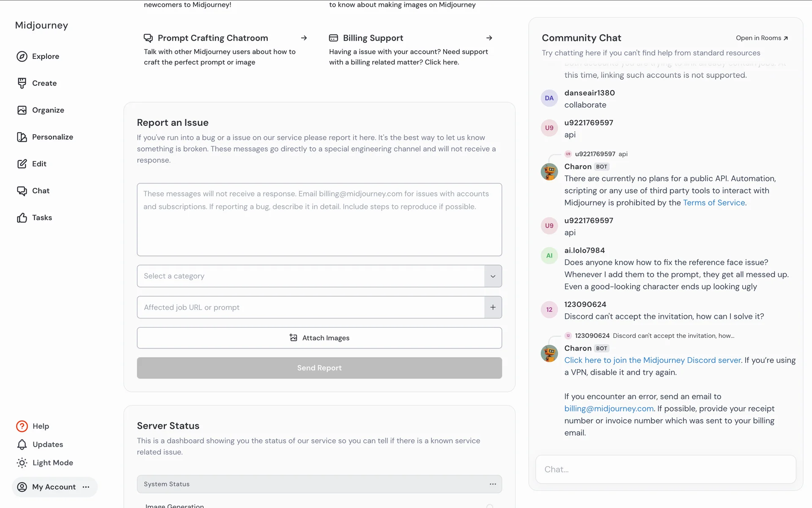Click the Edit pencil icon
This screenshot has width=812, height=508.
(22, 164)
